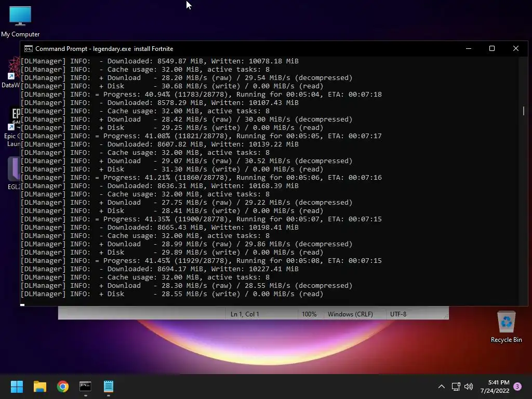Click 'UTF-8' encoding in Notepad status bar
Image resolution: width=532 pixels, height=399 pixels.
398,314
